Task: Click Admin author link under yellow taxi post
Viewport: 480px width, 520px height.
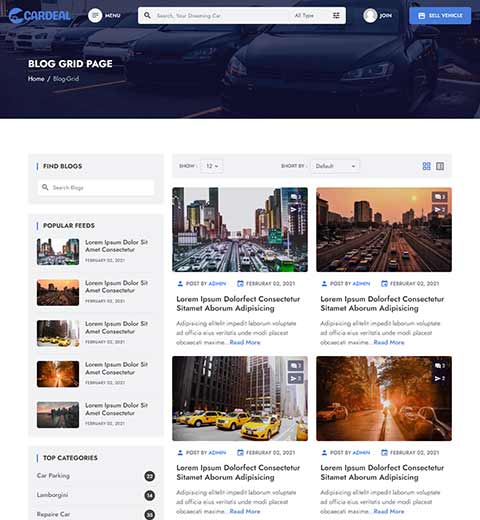Action: pyautogui.click(x=217, y=453)
